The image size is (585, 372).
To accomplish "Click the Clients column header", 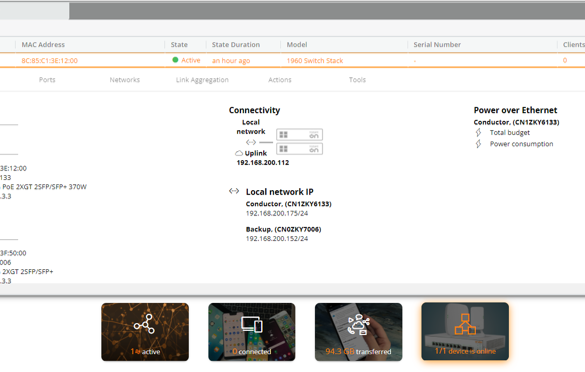I will click(x=574, y=44).
